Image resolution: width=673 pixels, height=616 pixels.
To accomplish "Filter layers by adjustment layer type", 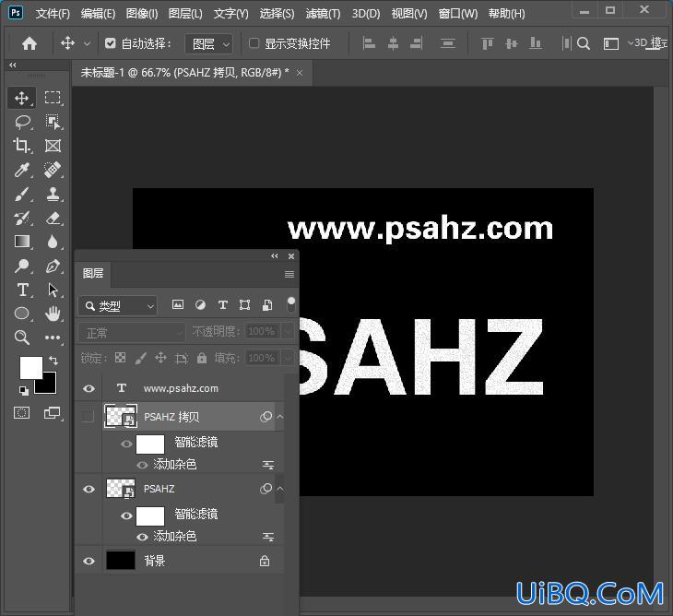I will (200, 305).
